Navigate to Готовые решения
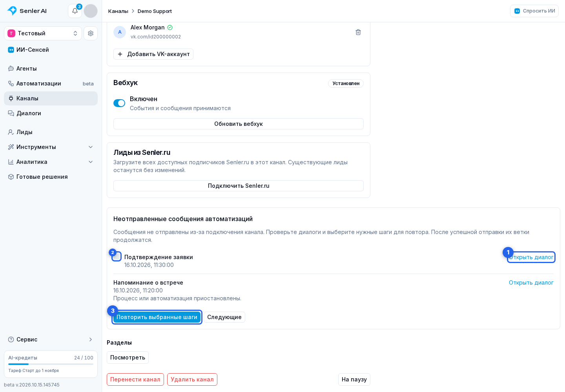 click(x=51, y=177)
